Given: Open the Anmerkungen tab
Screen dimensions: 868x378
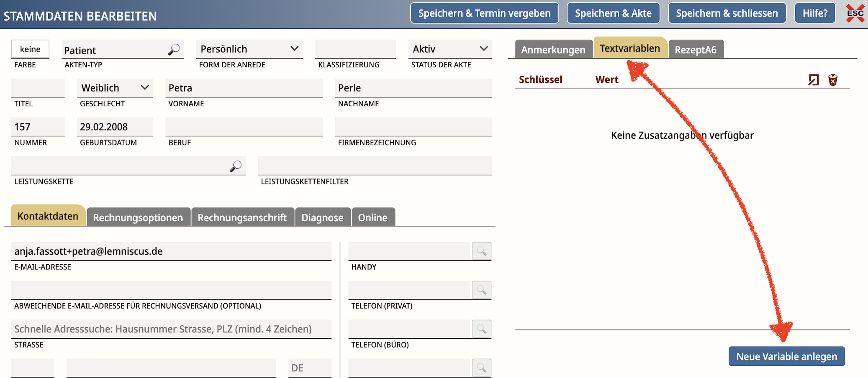Looking at the screenshot, I should (x=553, y=49).
